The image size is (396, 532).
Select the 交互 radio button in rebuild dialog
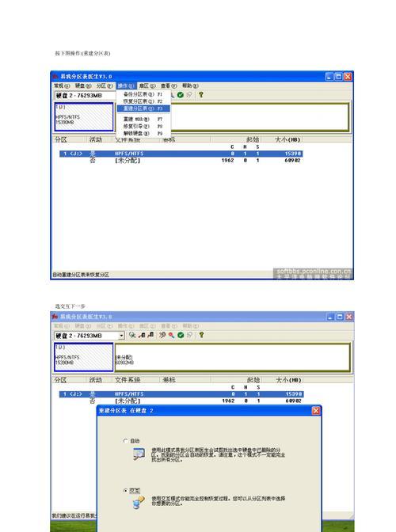tap(126, 491)
